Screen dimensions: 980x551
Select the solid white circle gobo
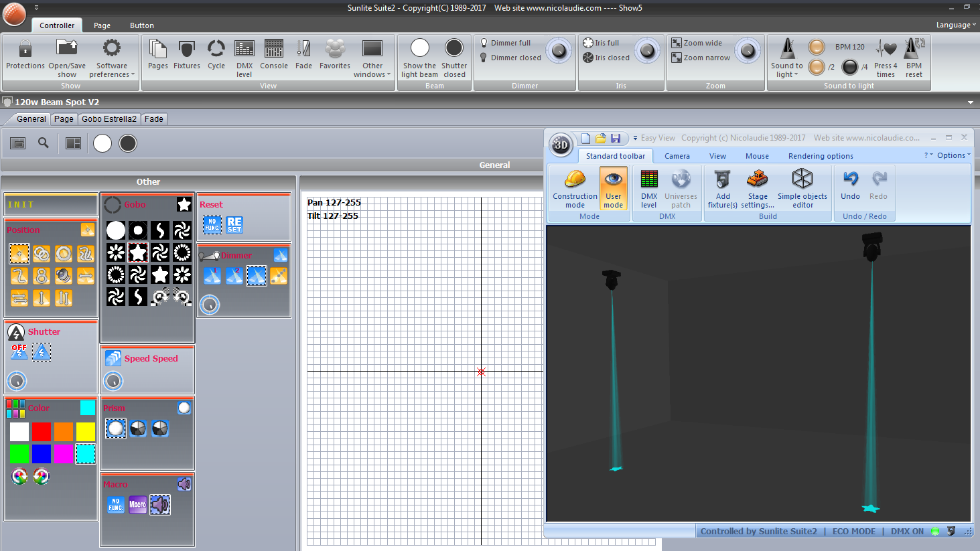[116, 230]
